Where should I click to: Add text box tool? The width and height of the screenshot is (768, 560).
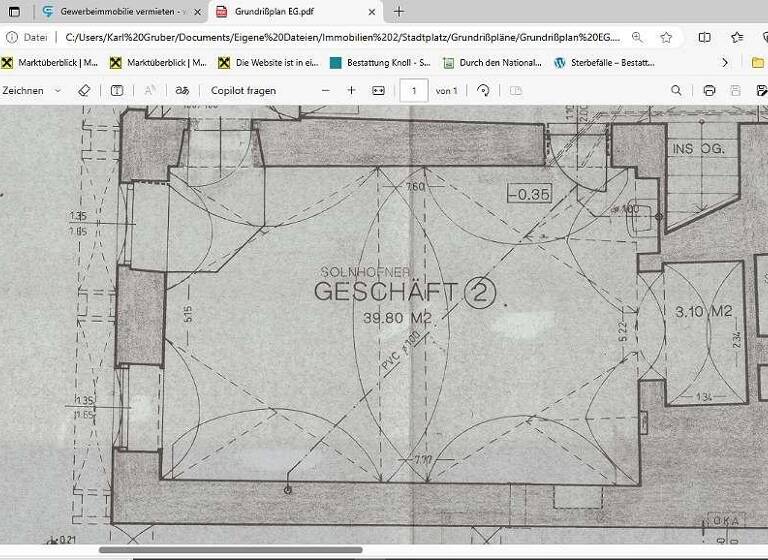click(x=117, y=91)
